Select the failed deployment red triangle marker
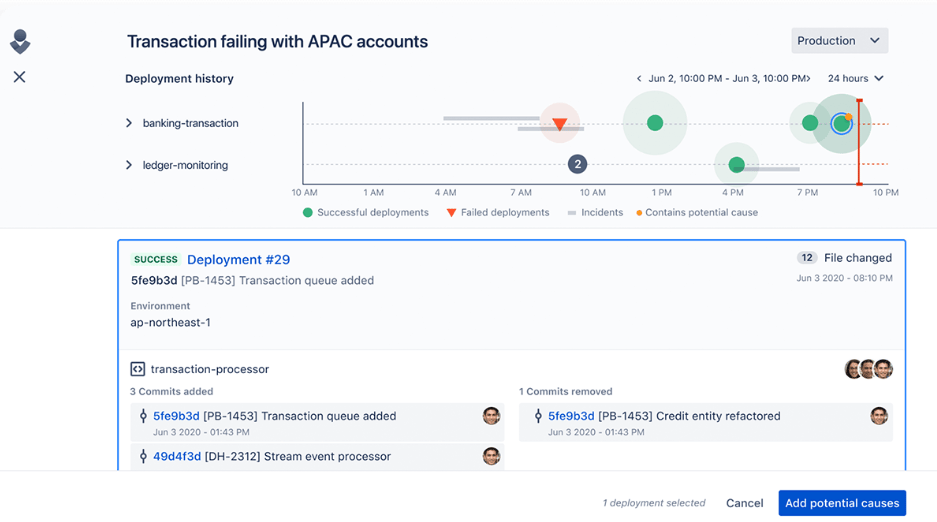 coord(559,124)
